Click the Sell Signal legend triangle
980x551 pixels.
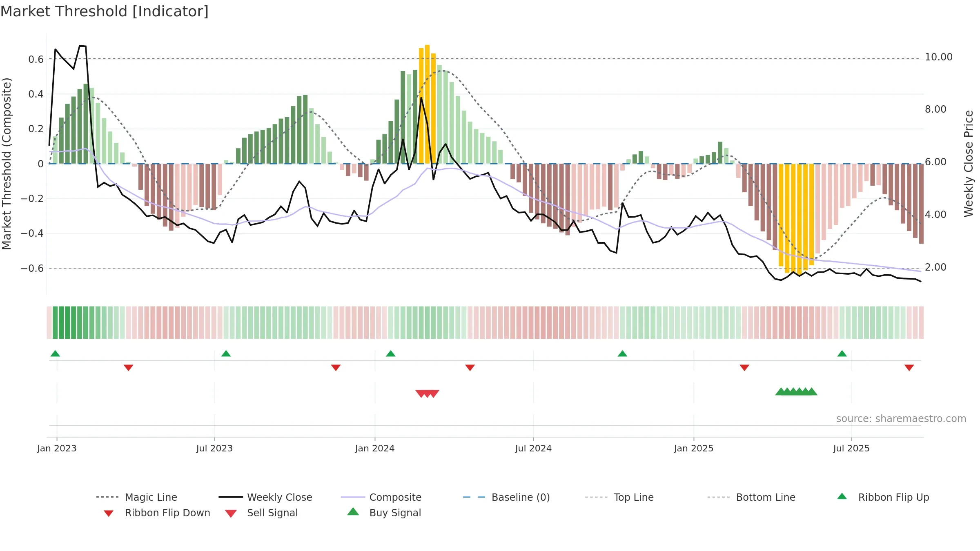231,513
